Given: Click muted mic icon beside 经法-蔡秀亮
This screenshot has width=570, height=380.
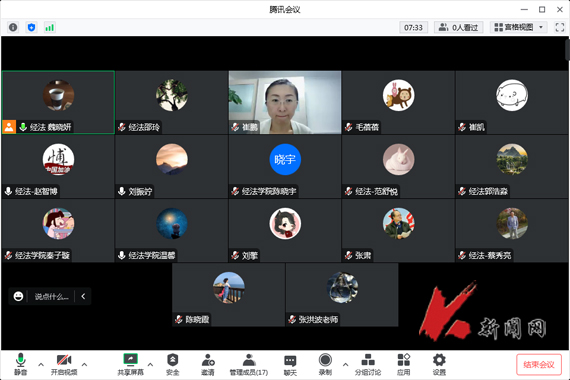Looking at the screenshot, I should coord(462,255).
